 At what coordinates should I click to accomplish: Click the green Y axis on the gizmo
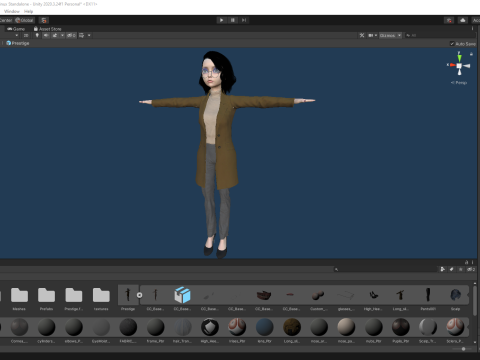459,57
